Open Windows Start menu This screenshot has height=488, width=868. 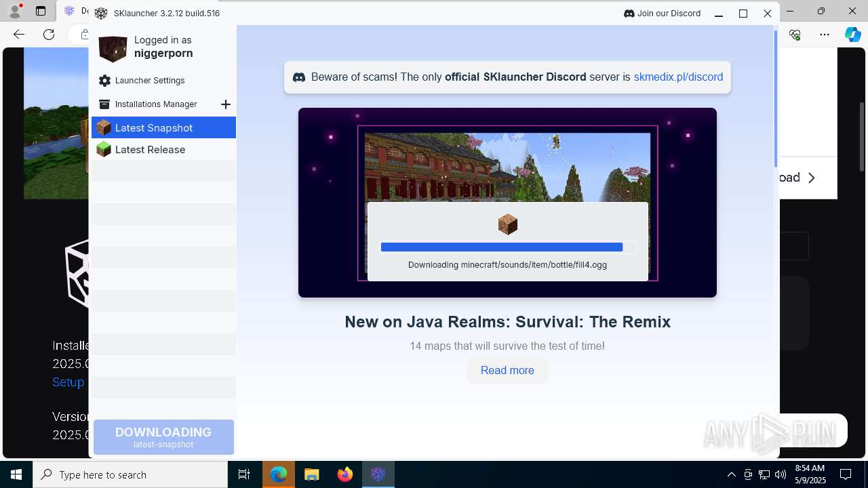(x=16, y=474)
